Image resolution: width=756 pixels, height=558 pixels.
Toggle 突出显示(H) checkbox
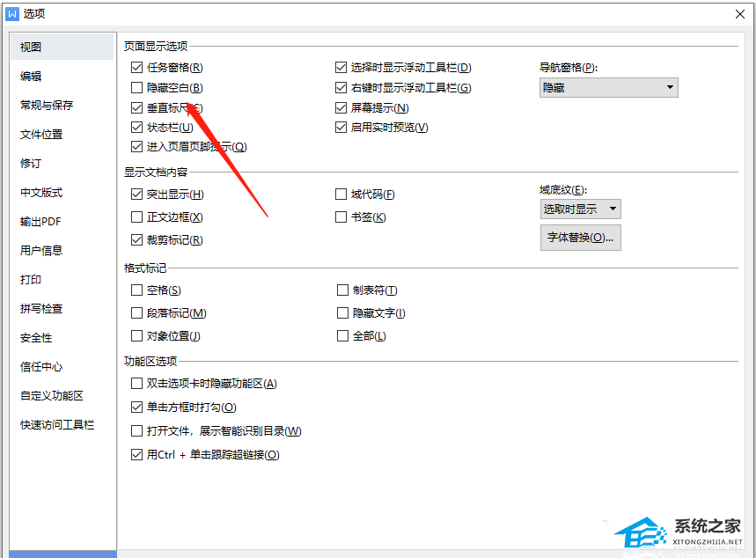(137, 195)
